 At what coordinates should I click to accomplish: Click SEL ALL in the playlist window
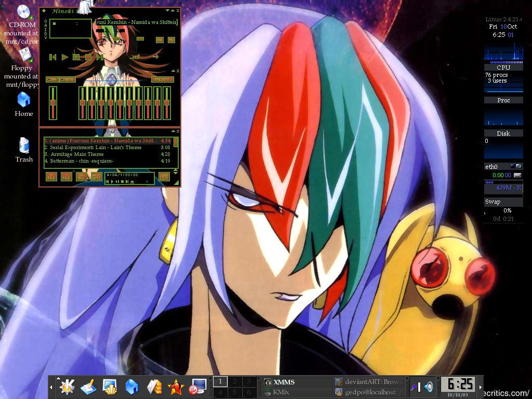(81, 177)
